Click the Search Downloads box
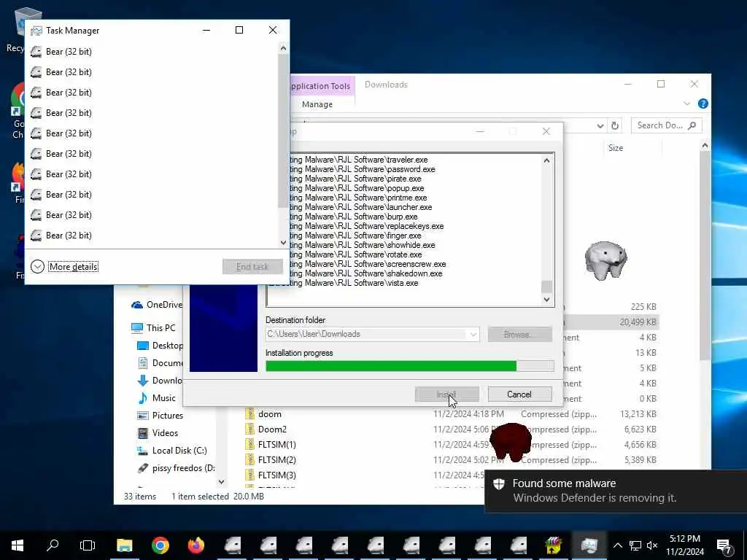 coord(665,125)
